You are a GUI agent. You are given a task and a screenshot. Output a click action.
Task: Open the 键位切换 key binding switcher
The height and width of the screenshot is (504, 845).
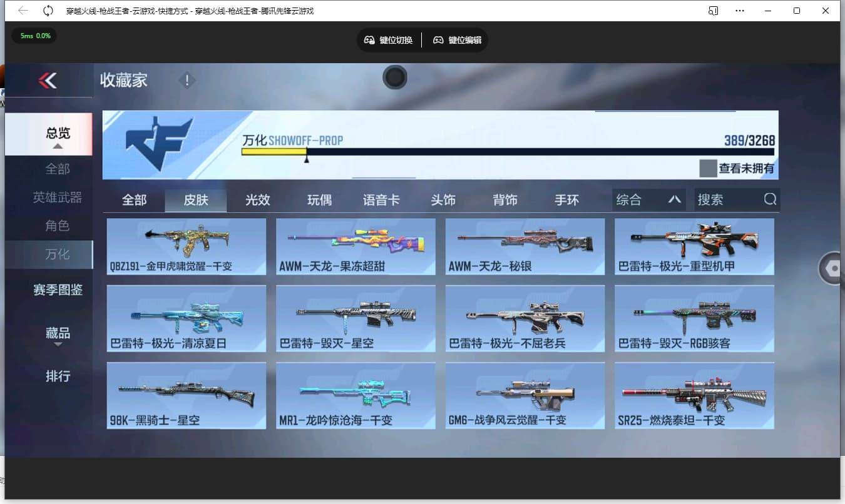click(388, 39)
